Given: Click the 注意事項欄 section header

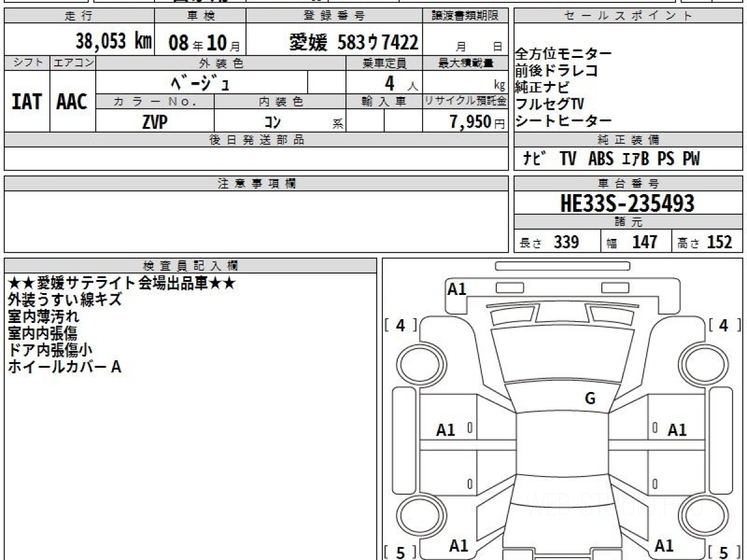Looking at the screenshot, I should [x=256, y=184].
